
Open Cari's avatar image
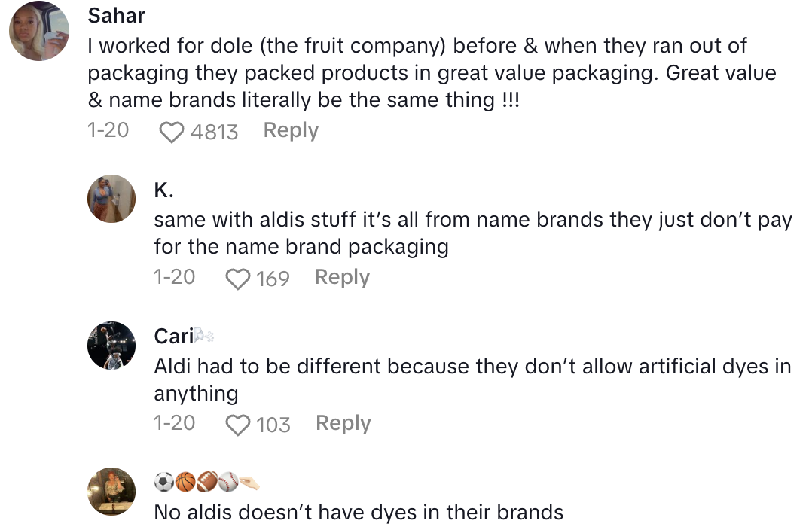111,346
